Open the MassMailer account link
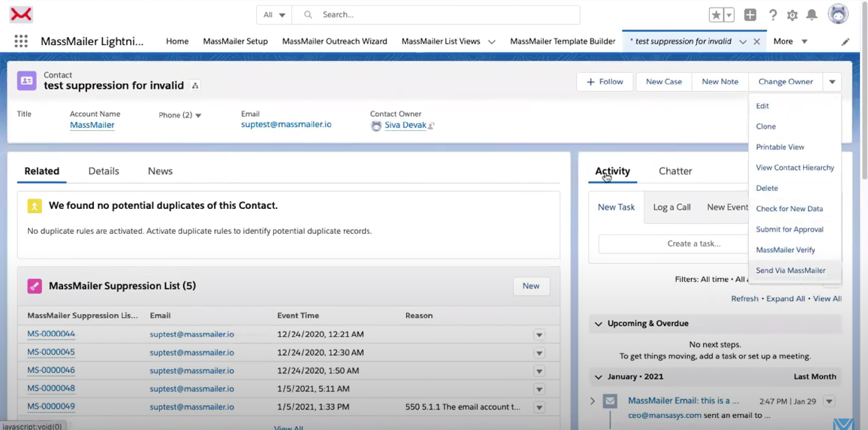This screenshot has height=430, width=868. tap(92, 125)
